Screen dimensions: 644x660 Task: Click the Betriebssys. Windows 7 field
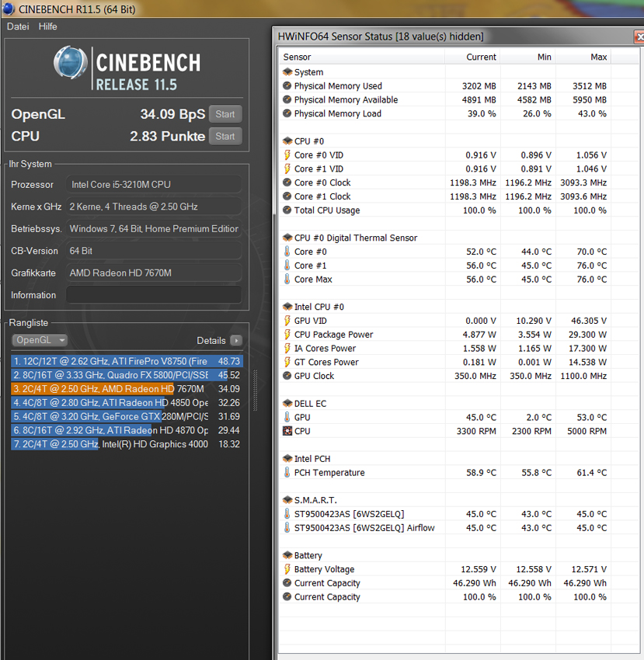[154, 228]
